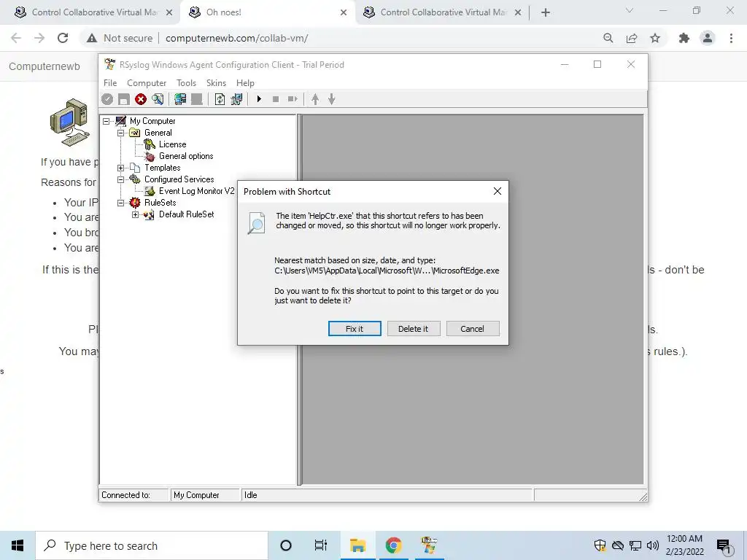
Task: Click the RuleSets red icon in tree
Action: [135, 203]
